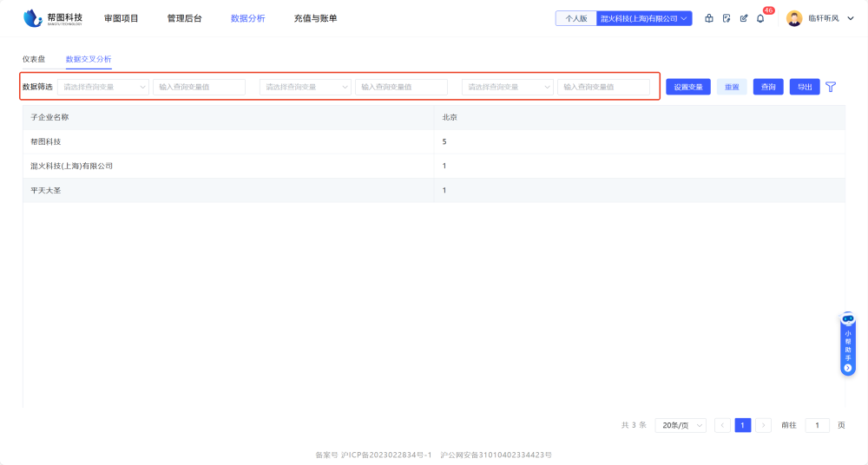Viewport: 868px width, 465px height.
Task: Click the first 输入查询变量值 input field
Action: click(x=199, y=87)
